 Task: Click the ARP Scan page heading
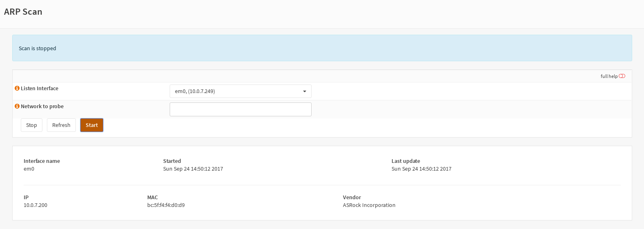pos(23,12)
